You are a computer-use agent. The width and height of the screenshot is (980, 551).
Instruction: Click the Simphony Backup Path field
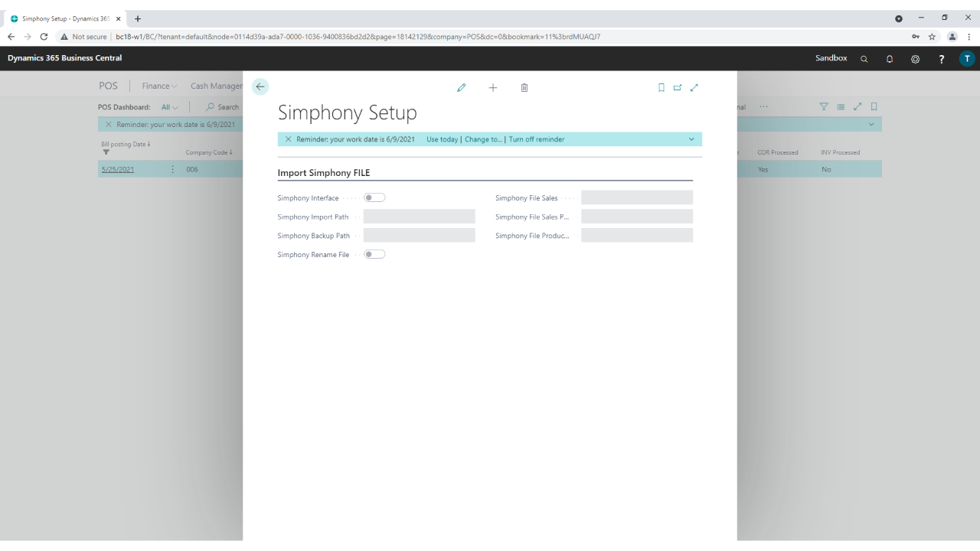pos(420,236)
